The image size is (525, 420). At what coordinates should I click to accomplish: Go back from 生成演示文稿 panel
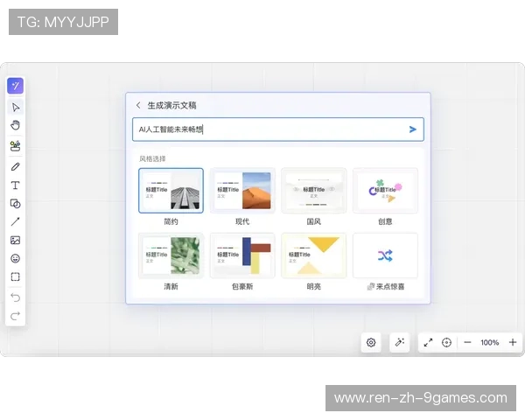138,106
